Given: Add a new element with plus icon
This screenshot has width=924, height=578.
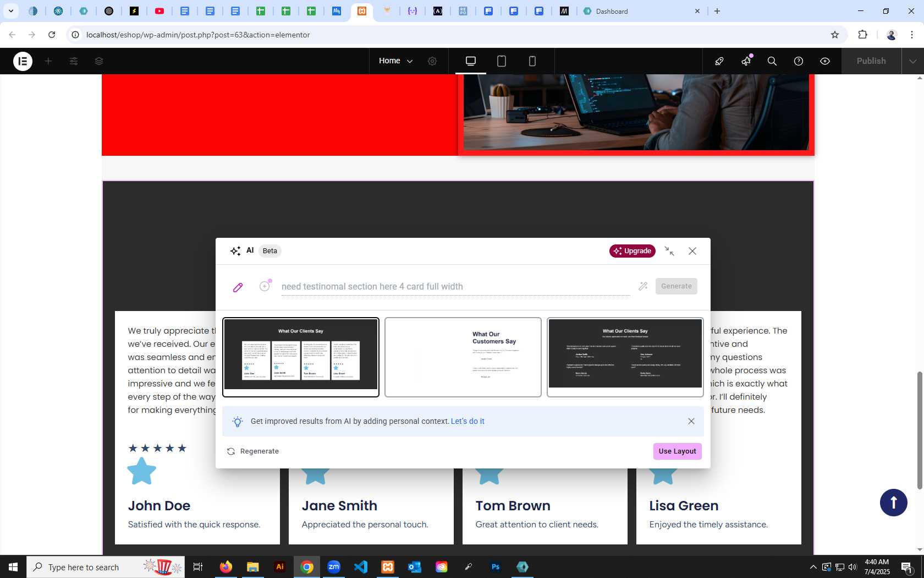Looking at the screenshot, I should 48,61.
